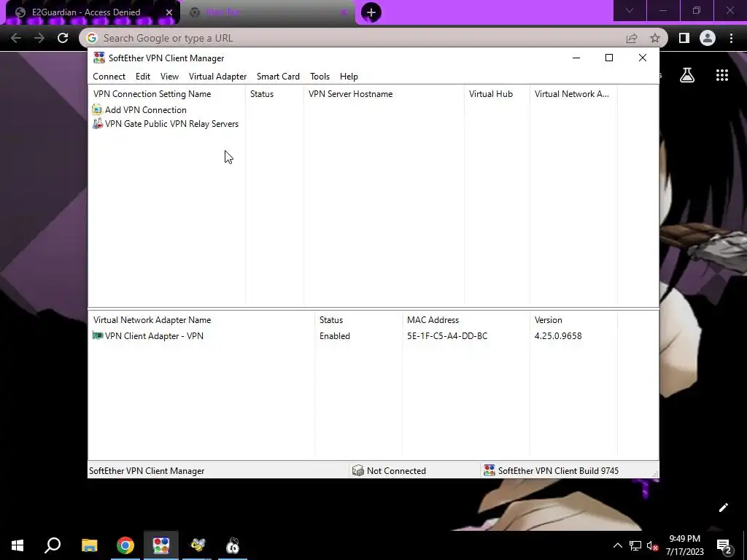Click SoftEther VPN Client Build 9745 text
The image size is (747, 560).
coord(558,470)
